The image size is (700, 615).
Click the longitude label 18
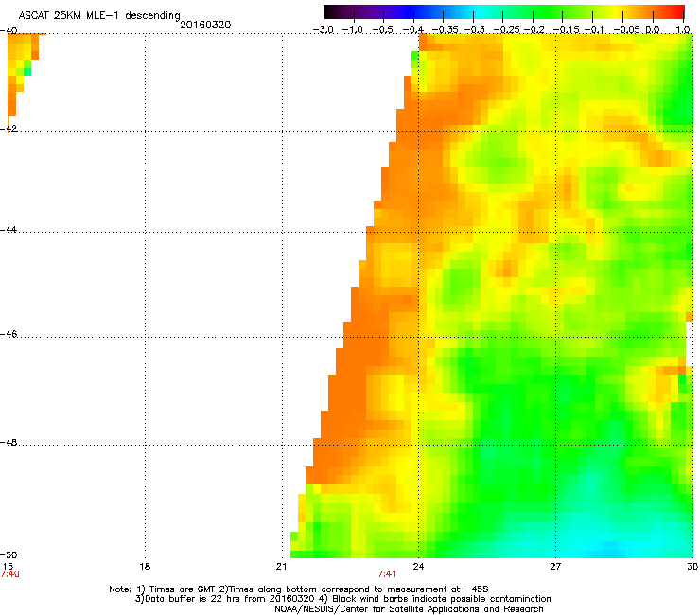(x=145, y=567)
